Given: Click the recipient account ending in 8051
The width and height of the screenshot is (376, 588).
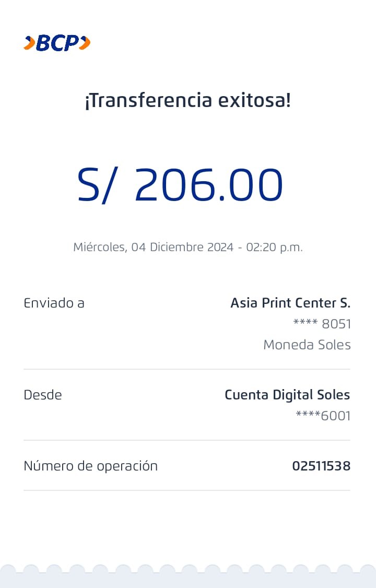Looking at the screenshot, I should point(322,324).
